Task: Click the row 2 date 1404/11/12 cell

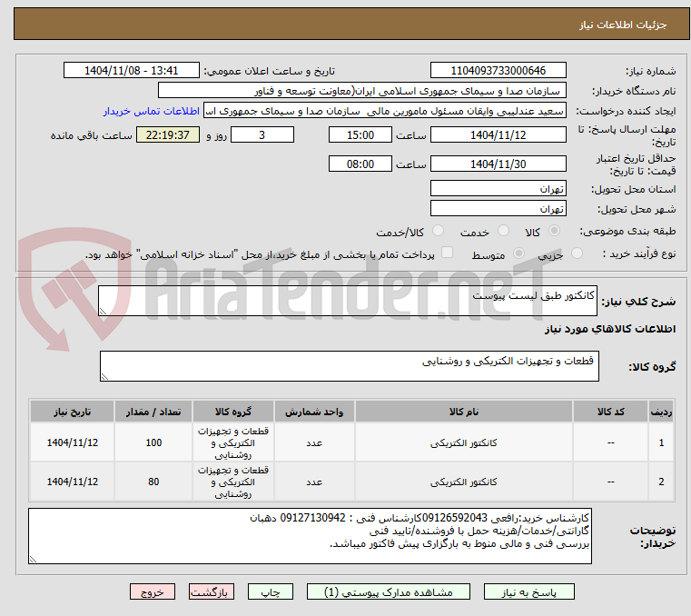Action: point(73,482)
